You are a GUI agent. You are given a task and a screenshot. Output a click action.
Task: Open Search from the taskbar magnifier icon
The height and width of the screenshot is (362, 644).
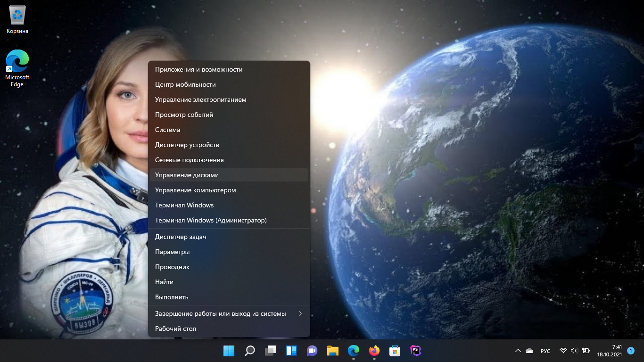249,351
